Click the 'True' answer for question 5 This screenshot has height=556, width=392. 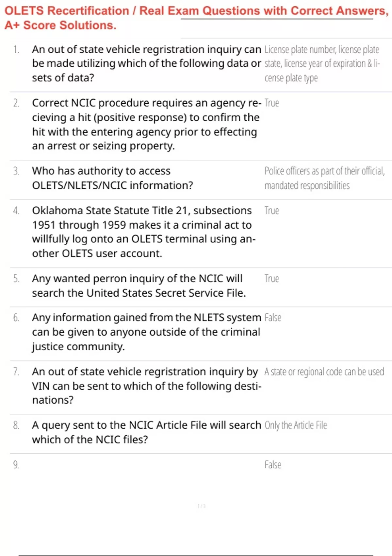(x=272, y=279)
